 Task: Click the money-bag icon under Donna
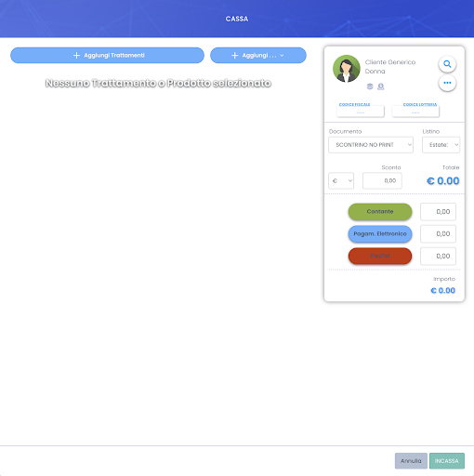point(381,86)
